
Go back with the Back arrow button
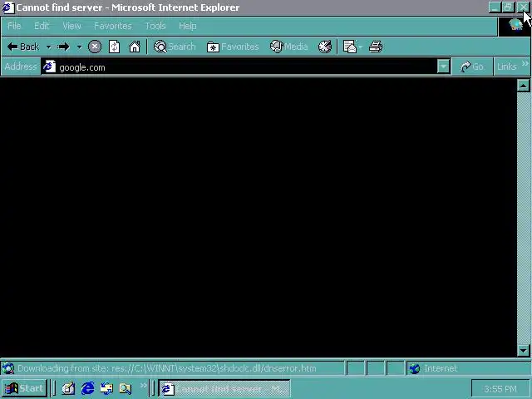[23, 47]
